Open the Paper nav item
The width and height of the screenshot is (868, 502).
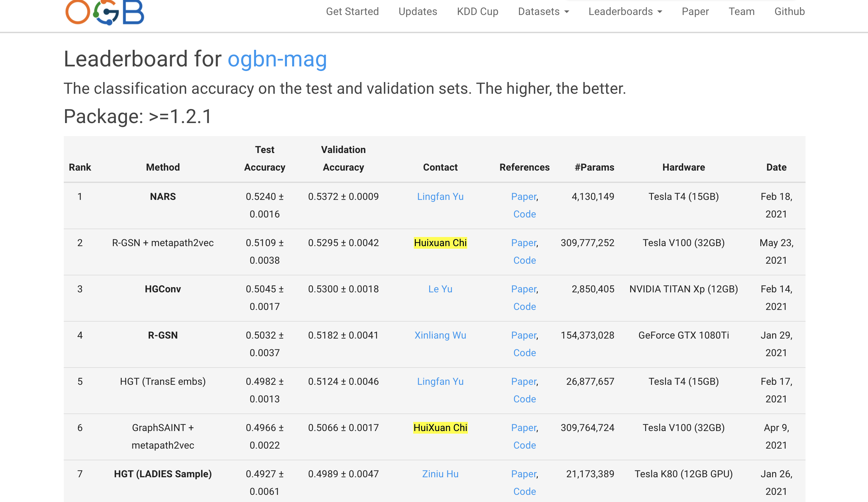pyautogui.click(x=695, y=12)
